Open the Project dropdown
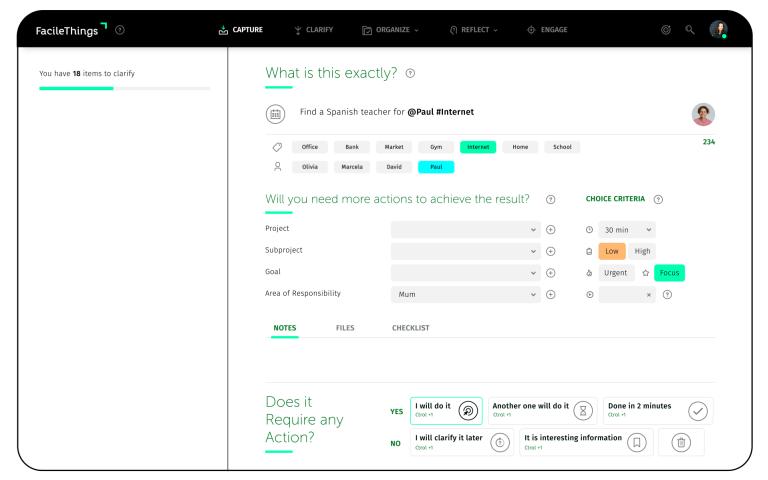 click(465, 229)
